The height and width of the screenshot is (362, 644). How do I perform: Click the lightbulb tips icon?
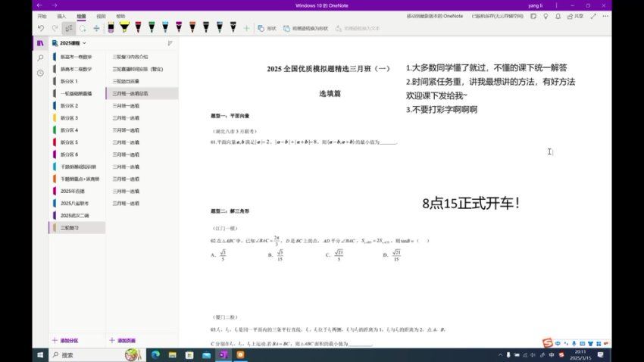point(546,17)
